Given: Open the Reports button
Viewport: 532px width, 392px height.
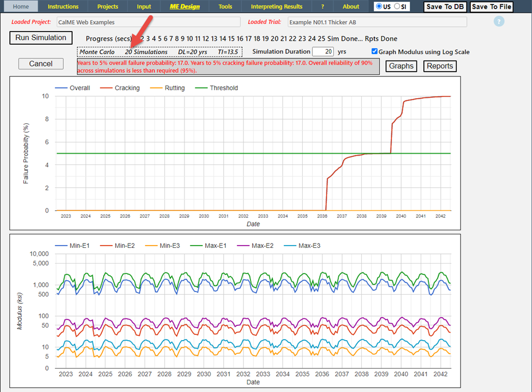Looking at the screenshot, I should (x=440, y=66).
